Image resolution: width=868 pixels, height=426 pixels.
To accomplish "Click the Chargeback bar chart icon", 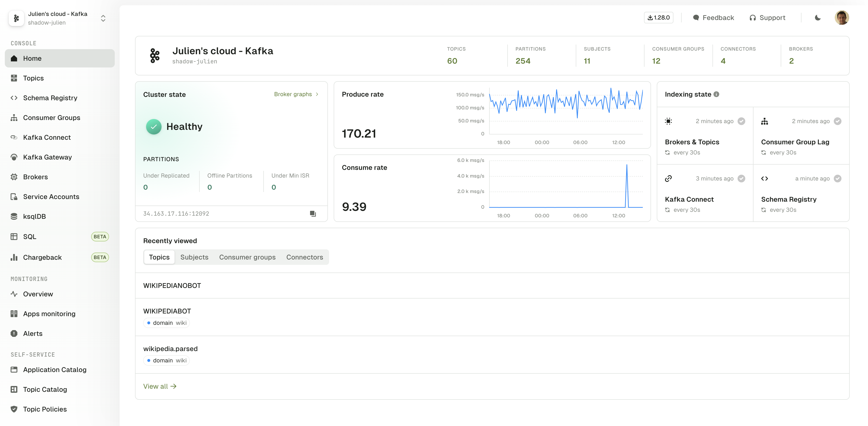I will point(14,257).
